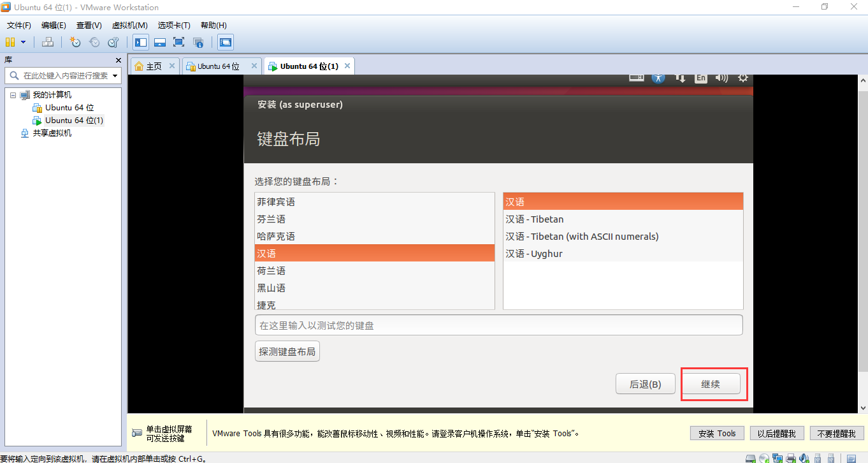Viewport: 868px width, 463px height.
Task: Click the Ubuntu sound volume icon
Action: point(721,78)
